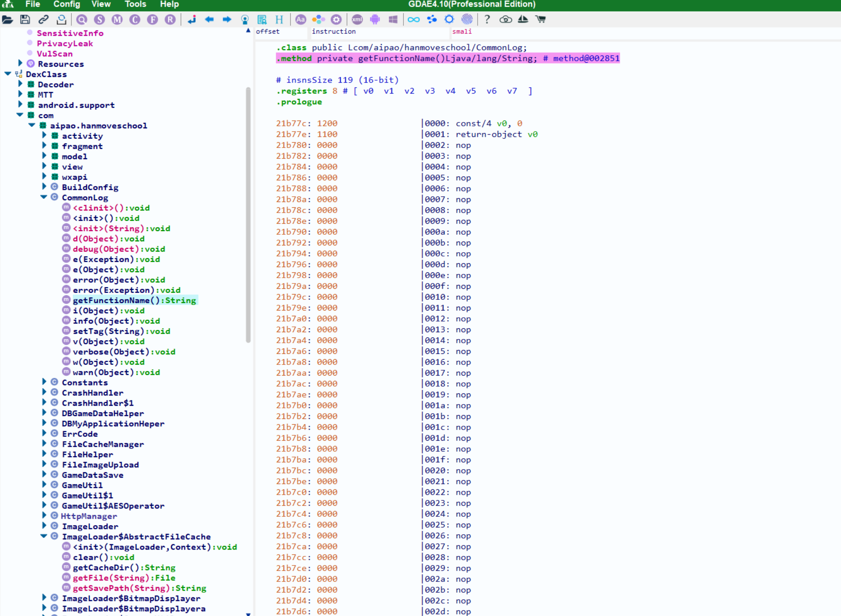
Task: Click the xml viewer icon
Action: pos(357,19)
